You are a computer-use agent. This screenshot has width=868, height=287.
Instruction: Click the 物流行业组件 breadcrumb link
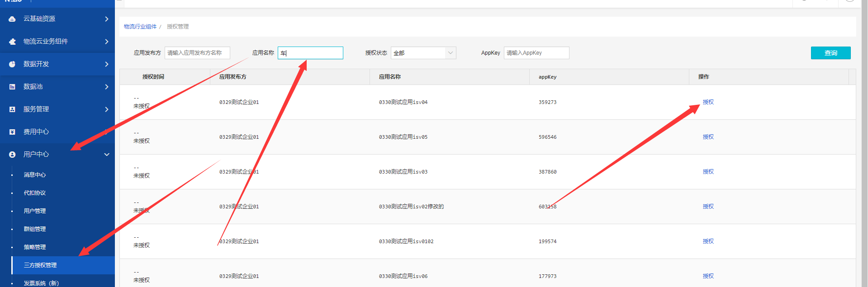(140, 27)
